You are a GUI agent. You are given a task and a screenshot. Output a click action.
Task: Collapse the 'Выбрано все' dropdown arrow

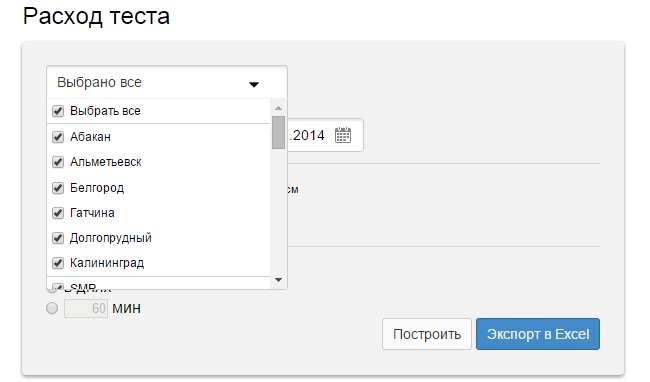[254, 85]
